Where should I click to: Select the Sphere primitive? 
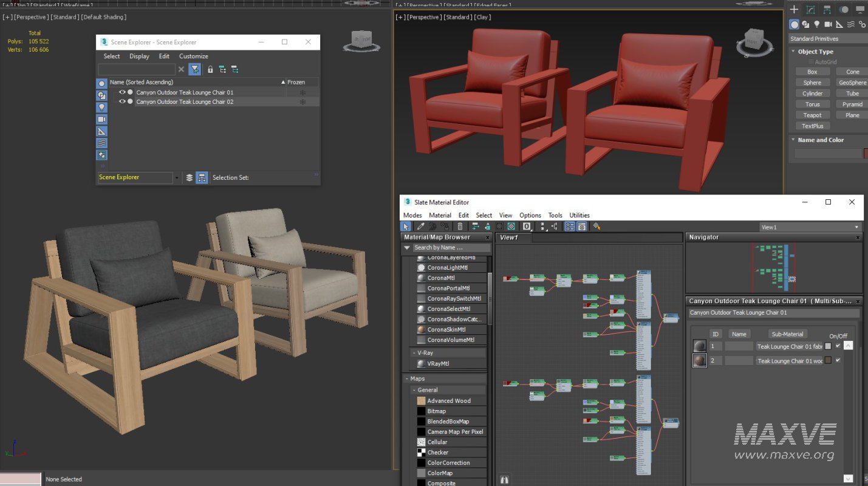[x=812, y=82]
